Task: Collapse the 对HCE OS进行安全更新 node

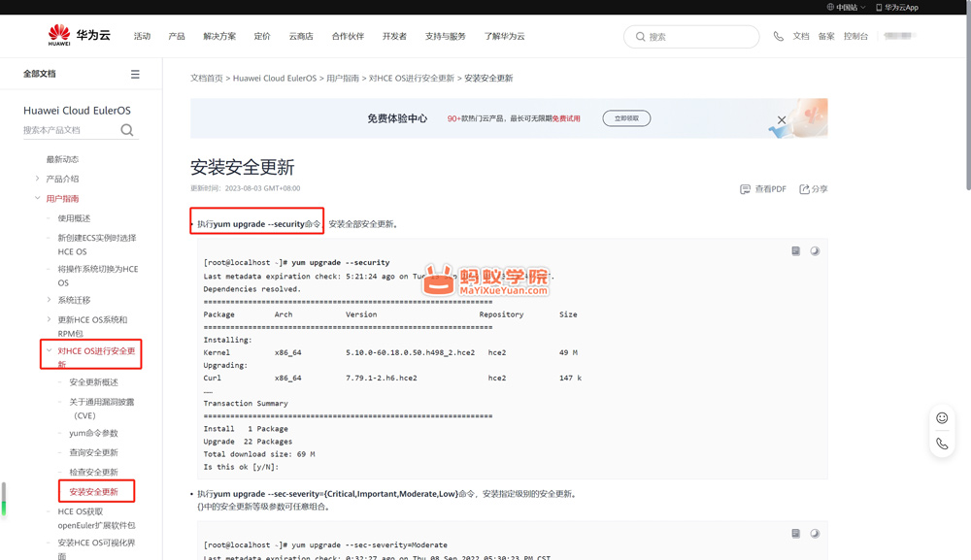Action: pyautogui.click(x=49, y=350)
